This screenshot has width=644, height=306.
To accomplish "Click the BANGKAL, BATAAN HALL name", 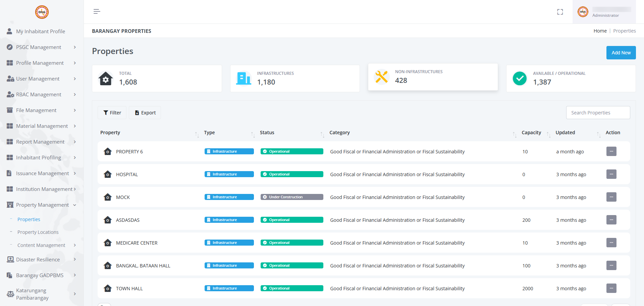I will pos(143,266).
